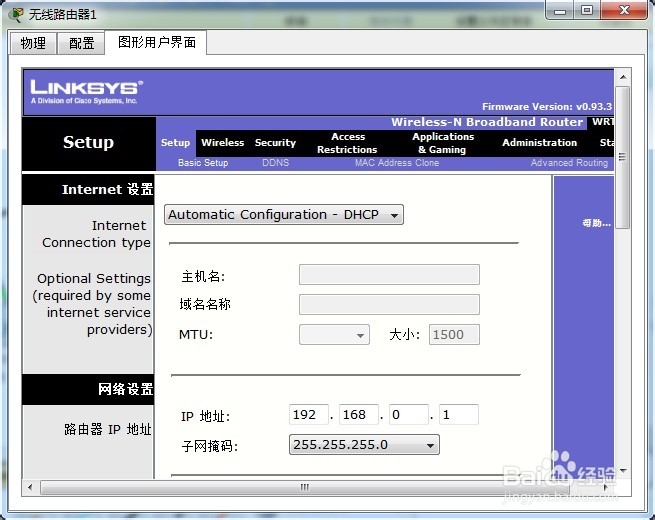Open the Security menu item
Image resolution: width=655 pixels, height=520 pixels.
pos(275,142)
